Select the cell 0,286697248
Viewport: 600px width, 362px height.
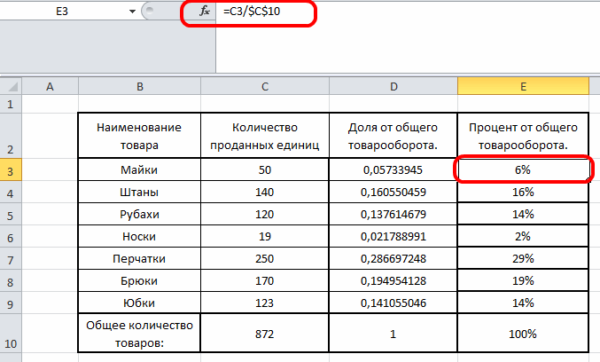393,258
